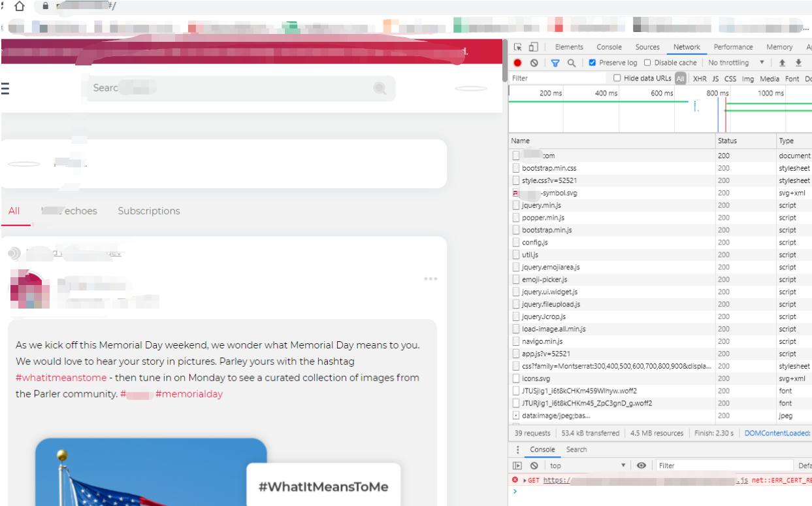Clear the console output
The height and width of the screenshot is (506, 812).
click(534, 465)
